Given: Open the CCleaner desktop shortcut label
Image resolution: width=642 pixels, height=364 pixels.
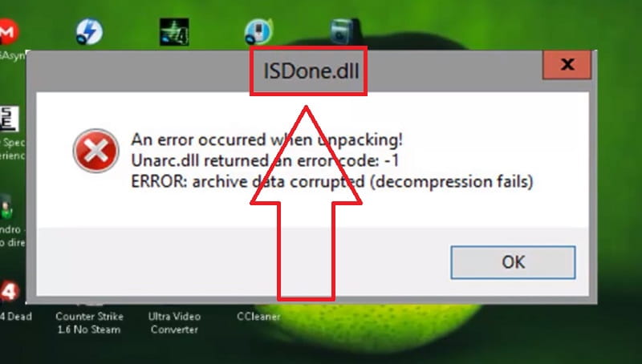Looking at the screenshot, I should coord(258,316).
